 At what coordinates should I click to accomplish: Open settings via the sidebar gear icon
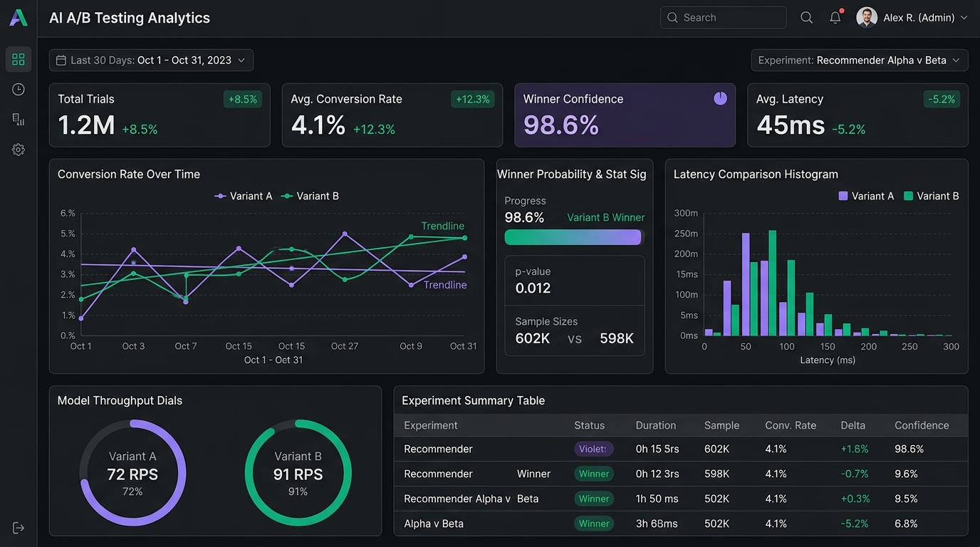[19, 150]
